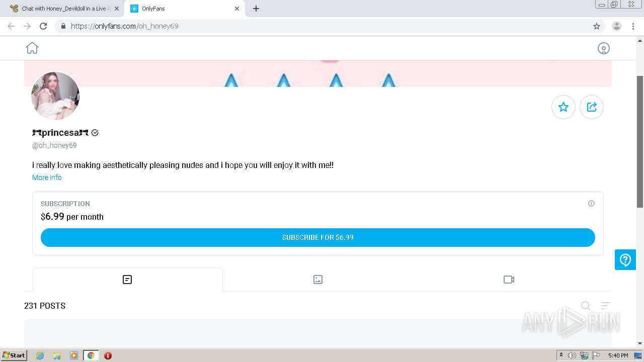The image size is (644, 362).
Task: Open network status tray icon
Action: pyautogui.click(x=584, y=355)
